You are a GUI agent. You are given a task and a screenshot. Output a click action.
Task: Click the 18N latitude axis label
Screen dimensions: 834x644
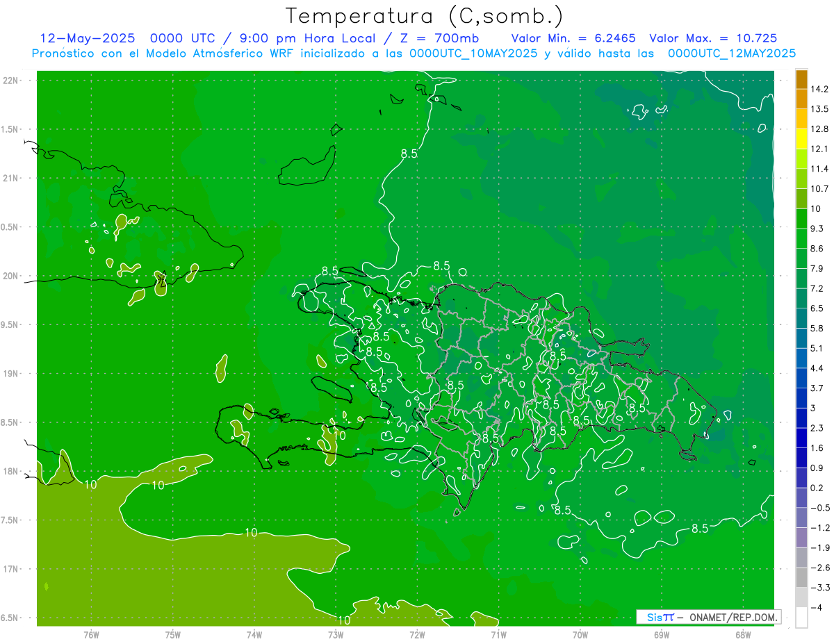click(10, 472)
